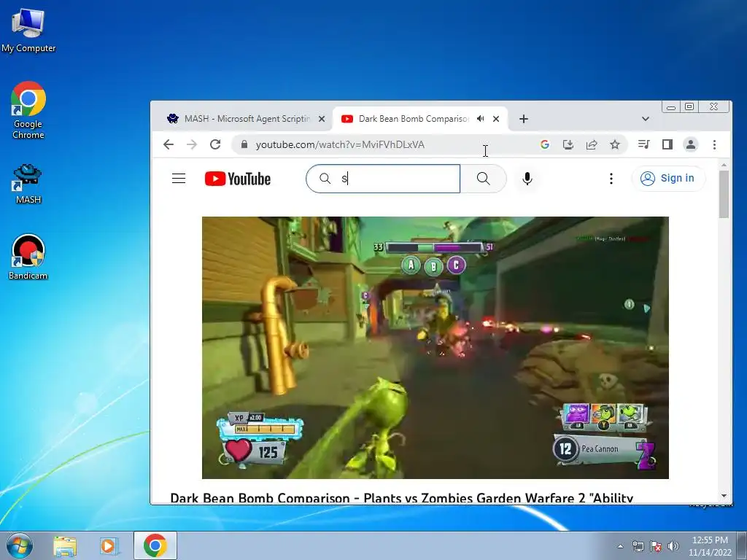
Task: Bookmark this page with star icon
Action: pyautogui.click(x=614, y=144)
